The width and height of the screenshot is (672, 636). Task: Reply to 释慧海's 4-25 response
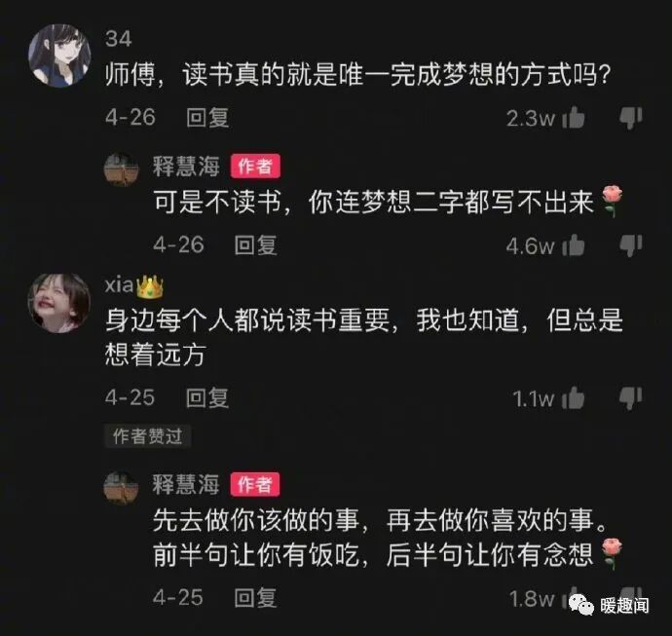point(255,597)
